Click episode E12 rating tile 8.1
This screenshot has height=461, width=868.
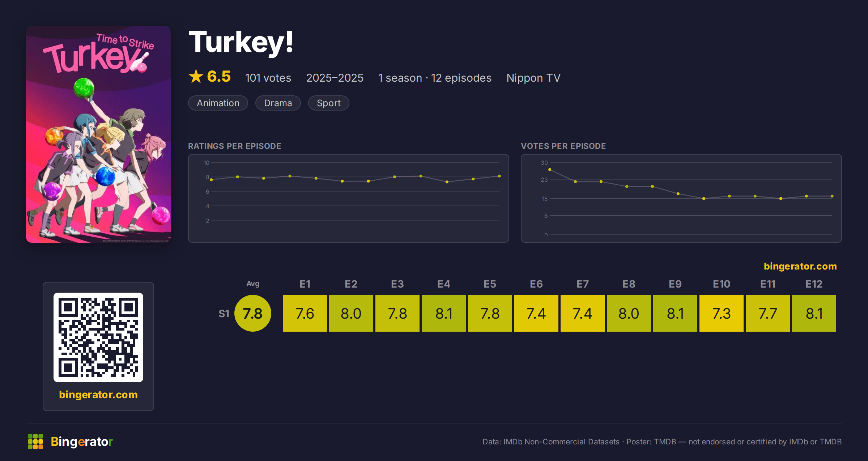[x=814, y=313]
